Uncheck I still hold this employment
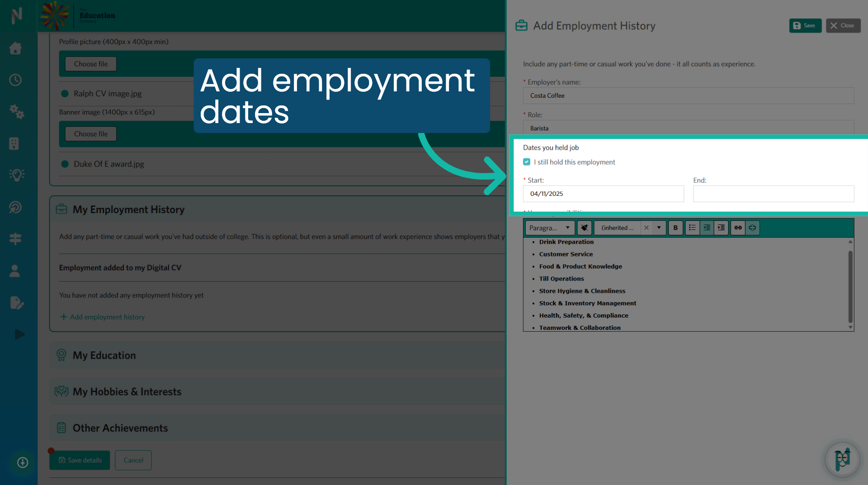 (527, 162)
